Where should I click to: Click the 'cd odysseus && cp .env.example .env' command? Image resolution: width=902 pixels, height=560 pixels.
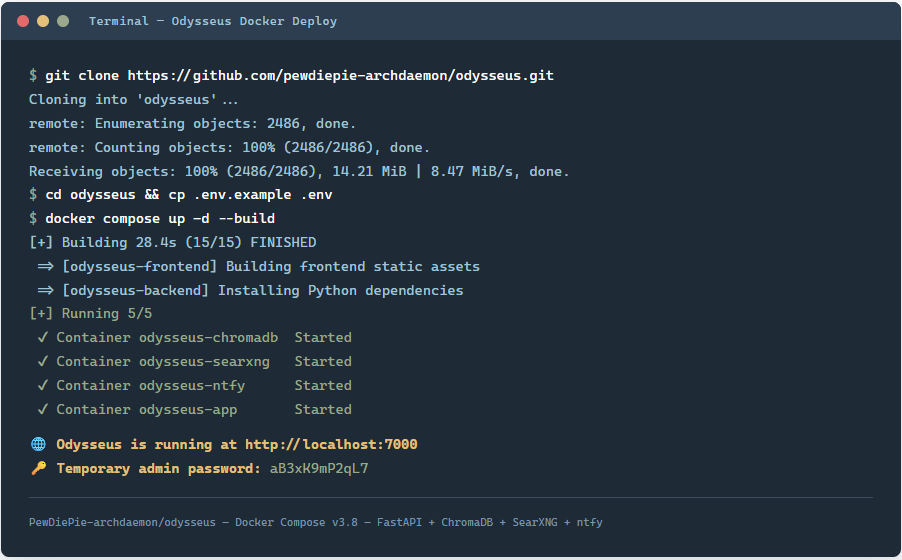pyautogui.click(x=189, y=195)
